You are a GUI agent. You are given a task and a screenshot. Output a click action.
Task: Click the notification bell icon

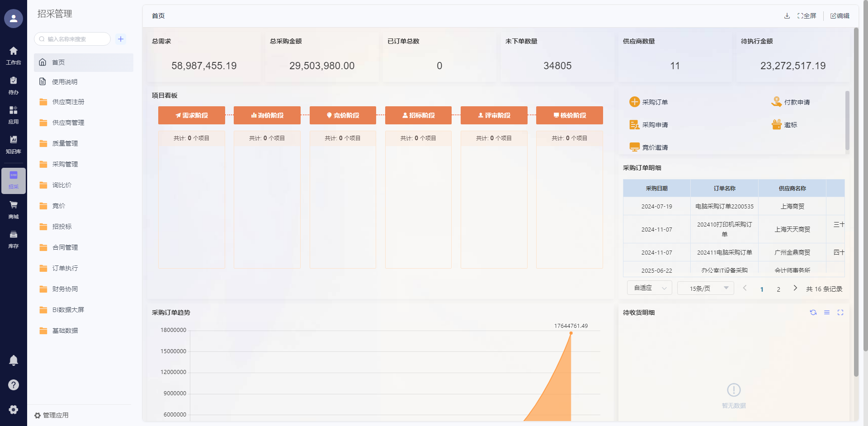pos(14,360)
